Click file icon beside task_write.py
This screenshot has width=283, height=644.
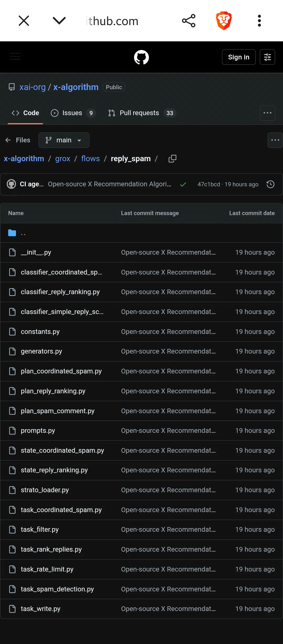point(12,609)
